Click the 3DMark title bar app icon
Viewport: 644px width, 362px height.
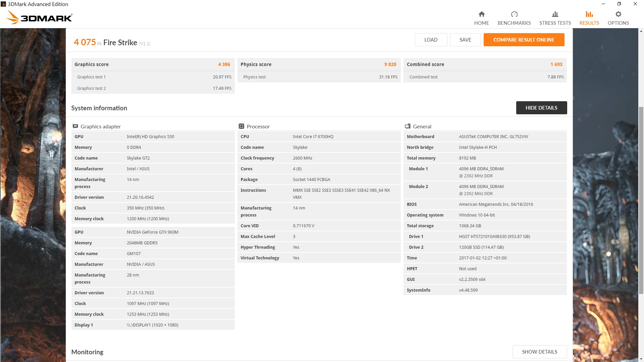[x=3, y=4]
